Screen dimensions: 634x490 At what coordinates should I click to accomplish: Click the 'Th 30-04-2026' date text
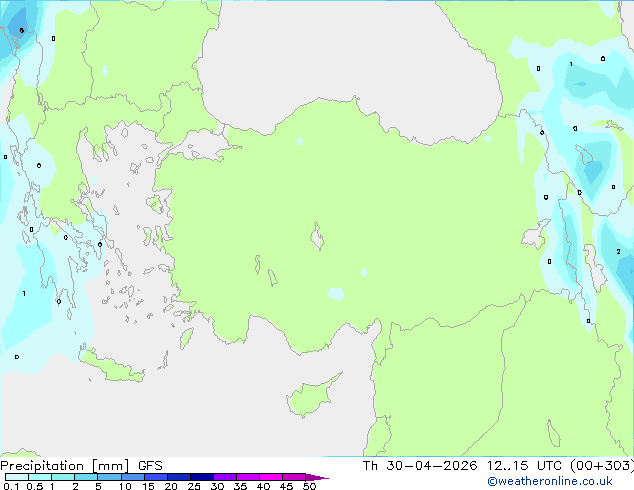click(420, 466)
